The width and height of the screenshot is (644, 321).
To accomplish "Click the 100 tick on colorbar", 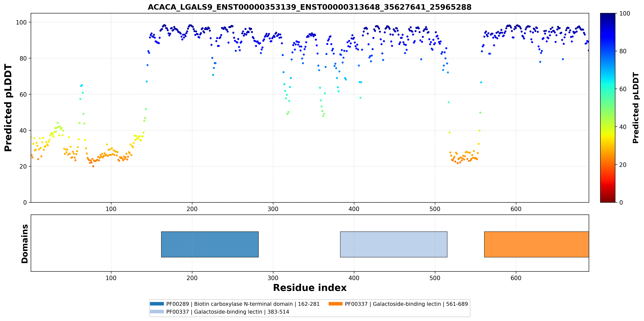I will coord(624,14).
